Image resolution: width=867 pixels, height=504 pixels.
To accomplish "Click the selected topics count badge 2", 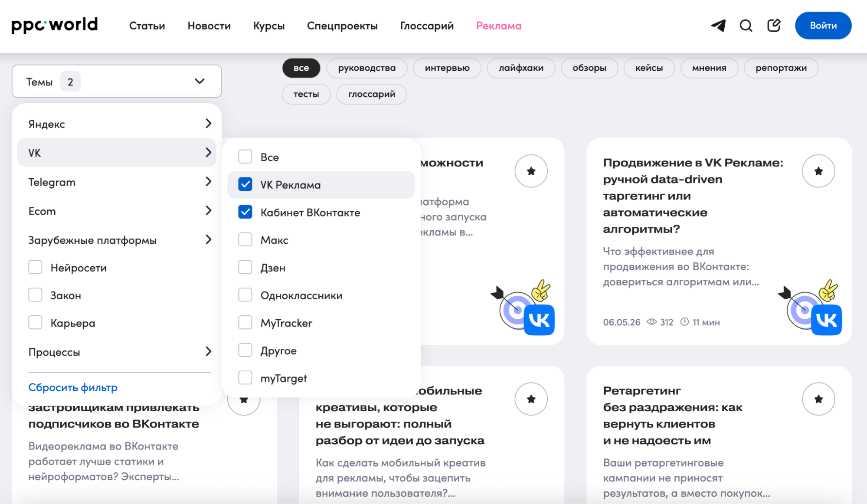I will [x=70, y=82].
